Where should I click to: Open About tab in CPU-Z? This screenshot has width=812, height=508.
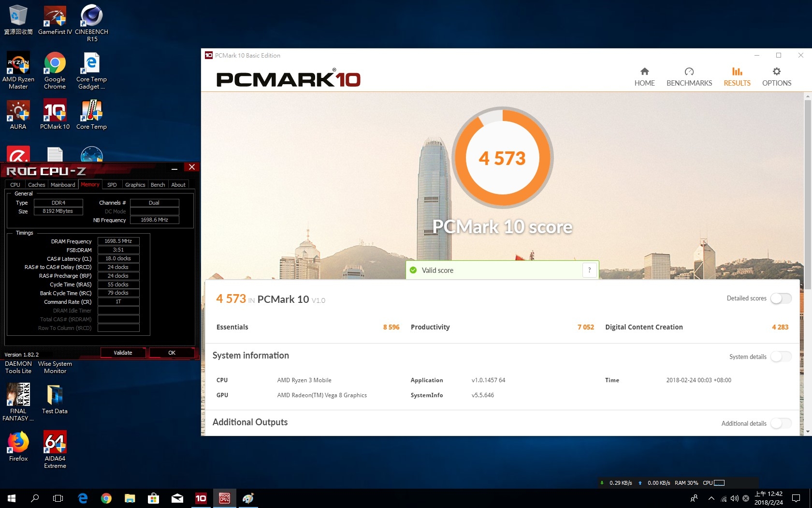click(178, 185)
